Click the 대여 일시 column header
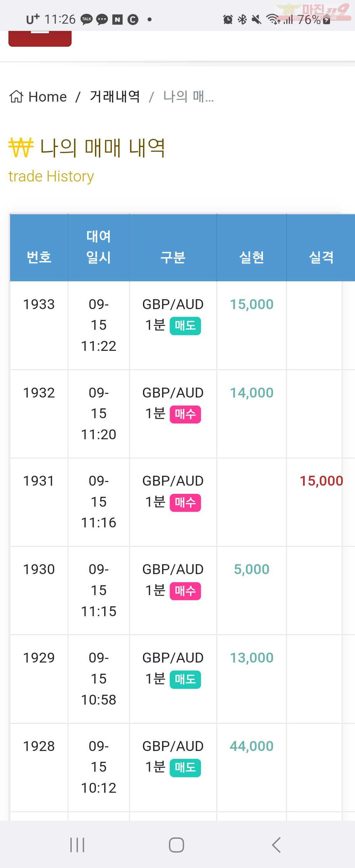355x868 pixels. pyautogui.click(x=99, y=247)
